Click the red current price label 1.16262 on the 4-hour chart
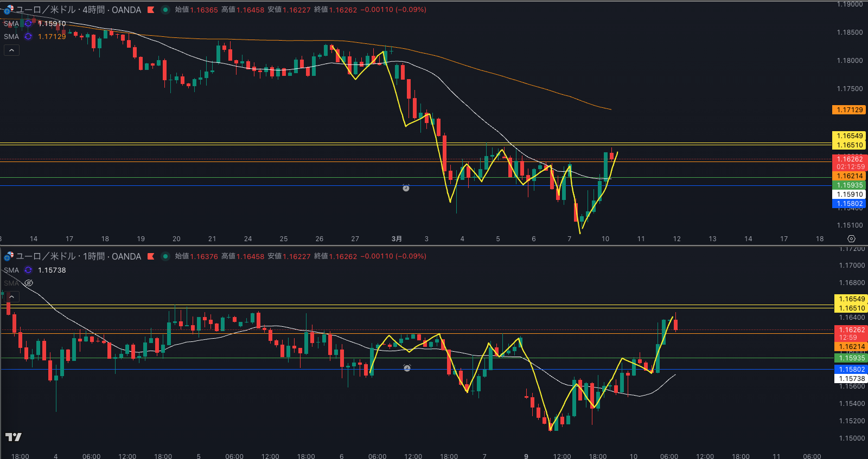Image resolution: width=868 pixels, height=459 pixels. 850,159
